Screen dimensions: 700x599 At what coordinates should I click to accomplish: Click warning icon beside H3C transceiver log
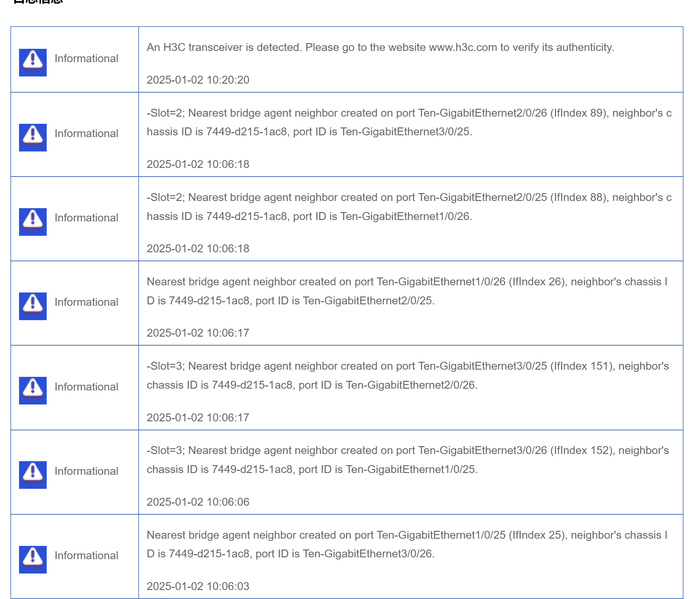33,62
